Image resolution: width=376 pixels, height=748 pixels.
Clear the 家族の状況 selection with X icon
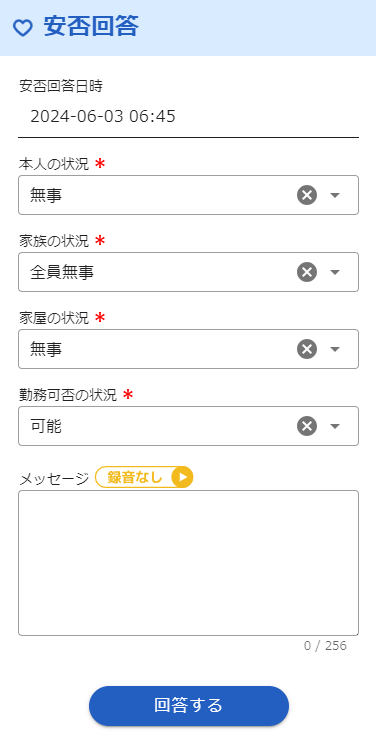click(x=307, y=272)
